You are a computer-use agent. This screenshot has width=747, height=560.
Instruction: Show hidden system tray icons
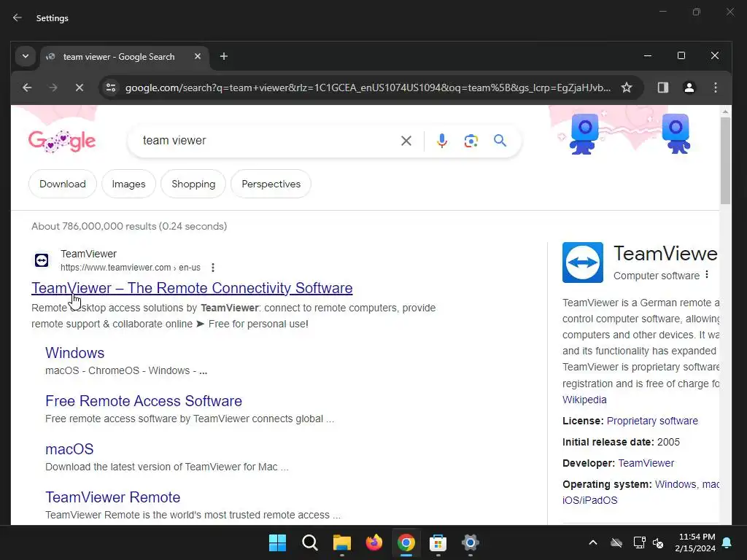pos(592,542)
